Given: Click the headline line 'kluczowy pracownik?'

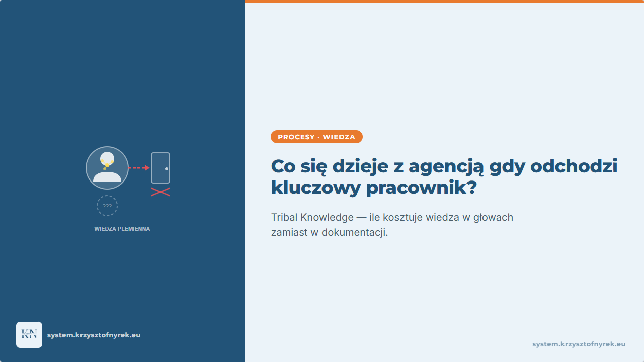Looking at the screenshot, I should 374,188.
